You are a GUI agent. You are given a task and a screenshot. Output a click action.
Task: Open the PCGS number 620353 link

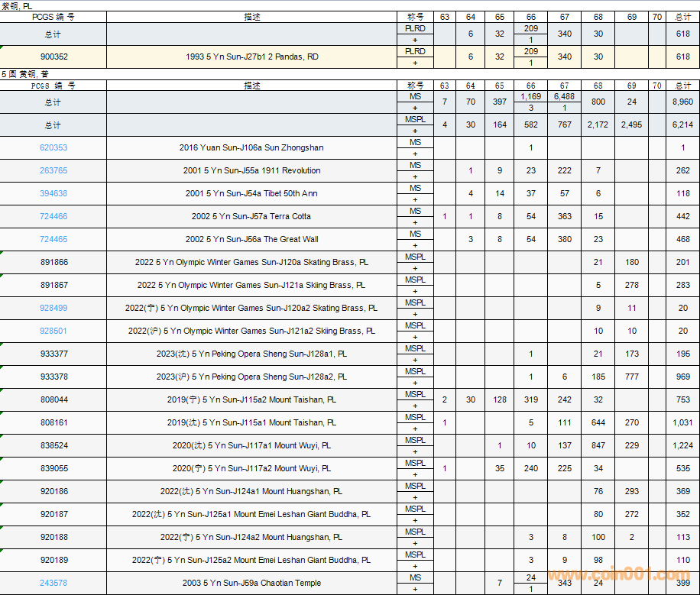53,148
